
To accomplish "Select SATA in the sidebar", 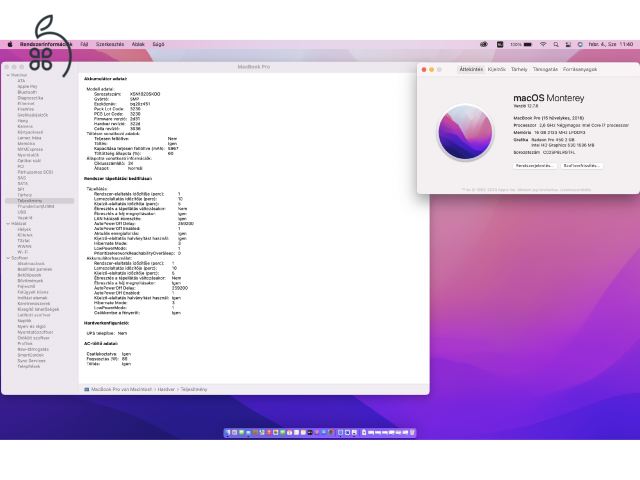I will 22,184.
